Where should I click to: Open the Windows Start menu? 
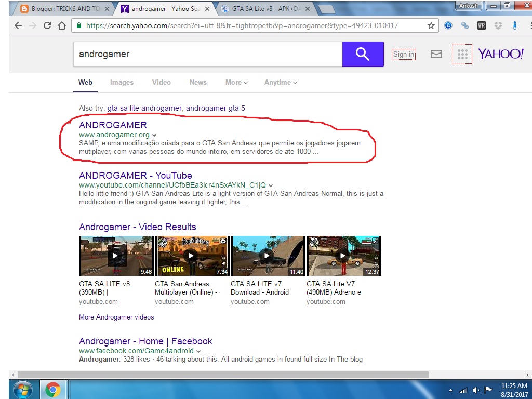[x=23, y=390]
